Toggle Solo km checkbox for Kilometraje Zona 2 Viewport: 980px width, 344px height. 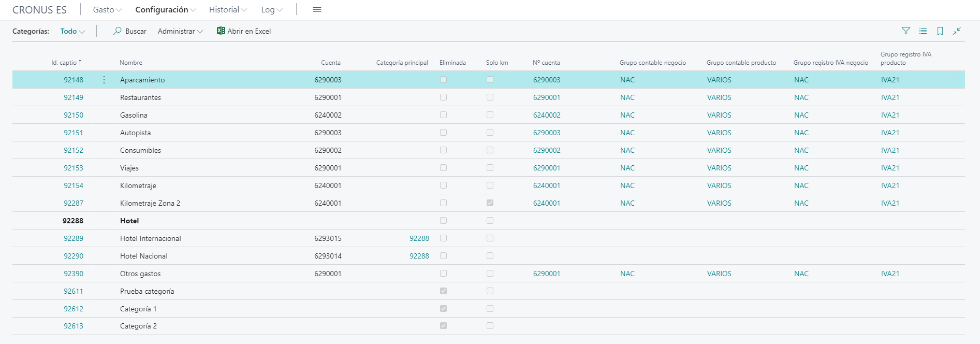click(490, 203)
